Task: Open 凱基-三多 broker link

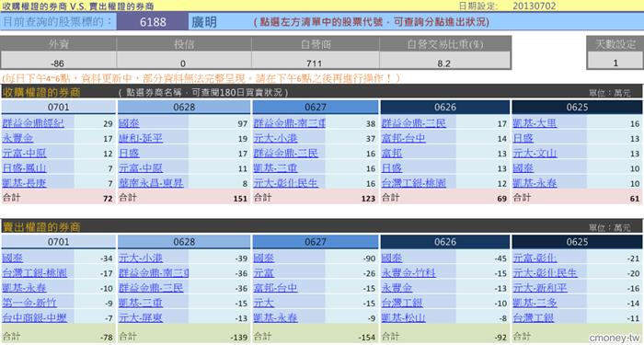Action: click(535, 303)
